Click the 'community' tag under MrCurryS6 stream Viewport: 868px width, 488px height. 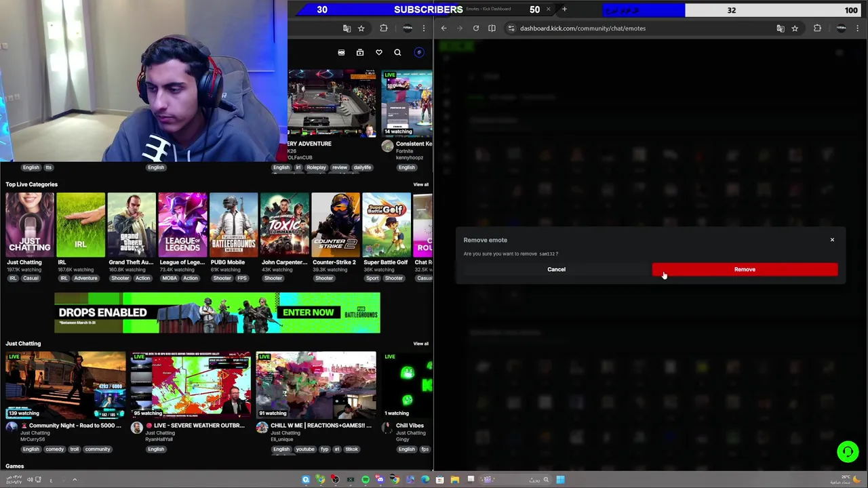tap(98, 449)
